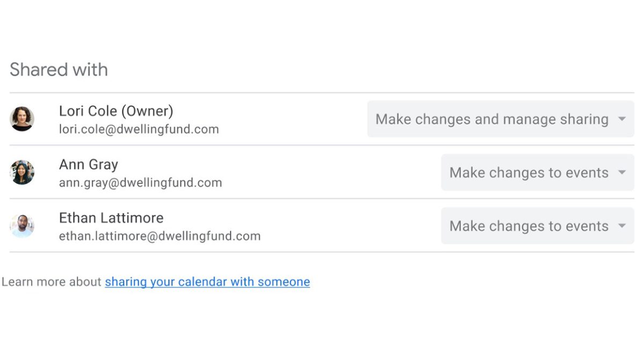The image size is (644, 337).
Task: Select Ethan Lattimore's email address
Action: (x=159, y=236)
